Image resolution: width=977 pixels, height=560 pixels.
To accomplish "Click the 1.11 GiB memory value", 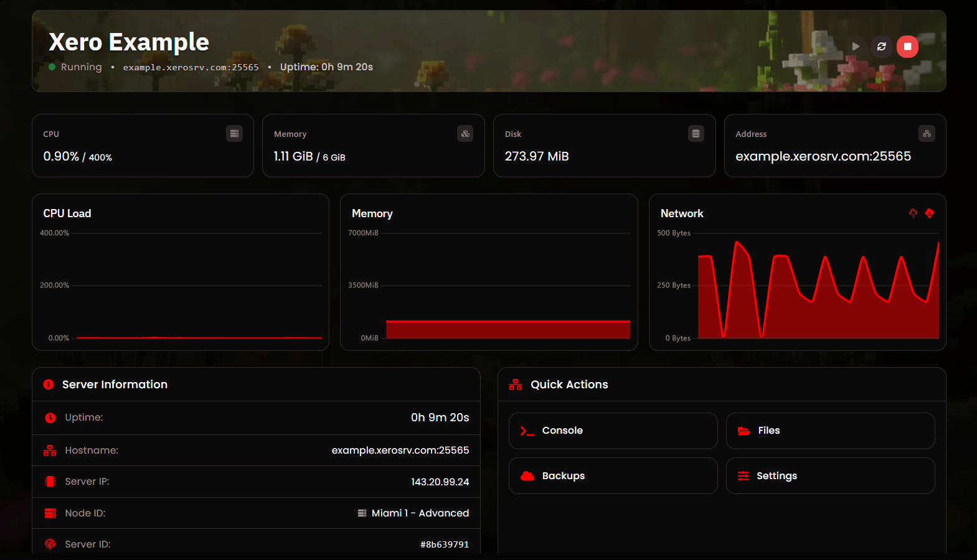I will [293, 156].
